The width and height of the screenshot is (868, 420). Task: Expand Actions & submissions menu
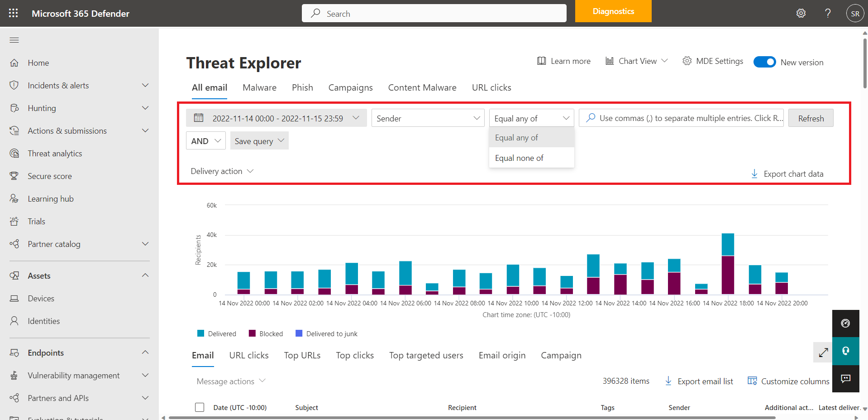coord(145,130)
